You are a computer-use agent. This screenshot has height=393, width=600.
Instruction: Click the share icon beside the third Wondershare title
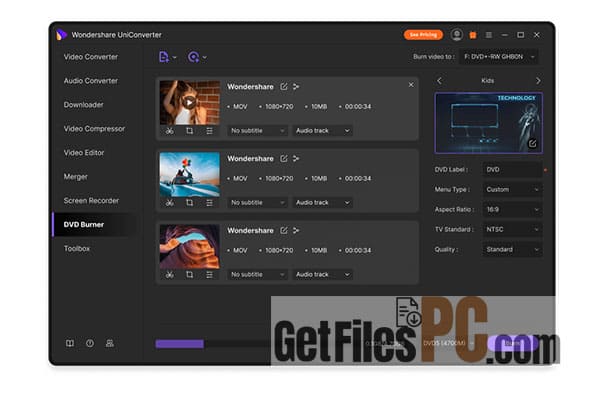pyautogui.click(x=296, y=230)
